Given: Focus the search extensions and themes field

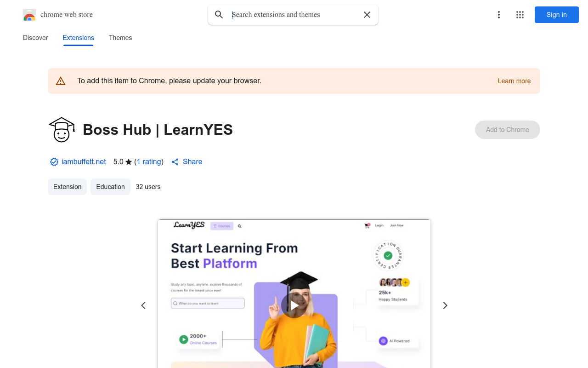Looking at the screenshot, I should (294, 15).
